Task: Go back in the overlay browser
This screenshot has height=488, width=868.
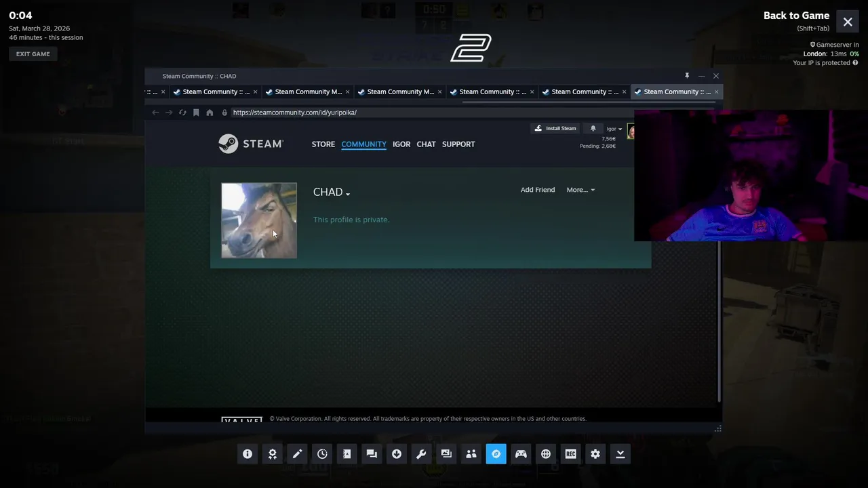Action: coord(155,113)
